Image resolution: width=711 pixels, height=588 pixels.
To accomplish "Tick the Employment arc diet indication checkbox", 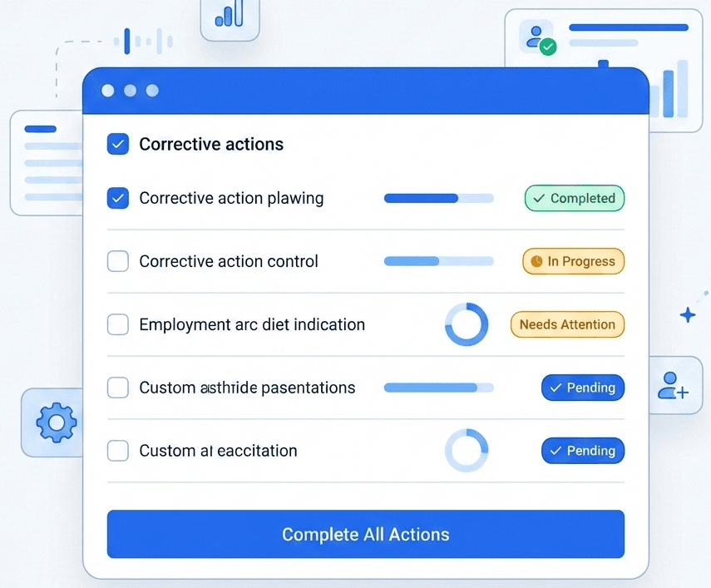I will 118,324.
